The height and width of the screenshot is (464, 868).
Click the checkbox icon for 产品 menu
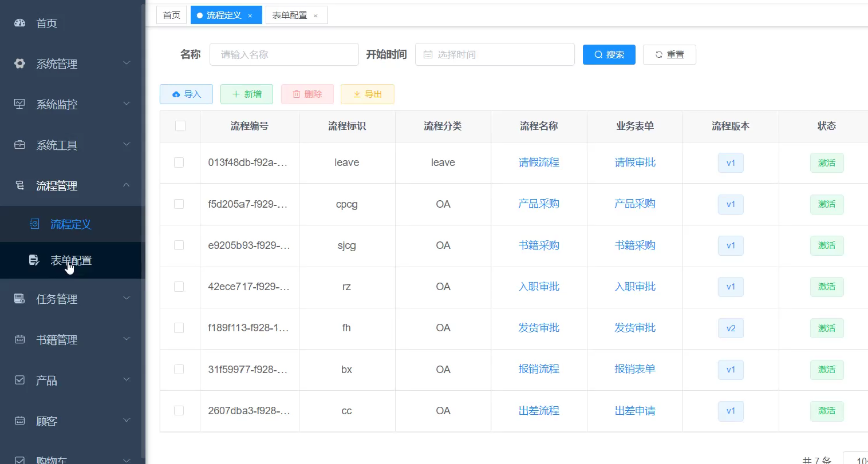pyautogui.click(x=19, y=380)
